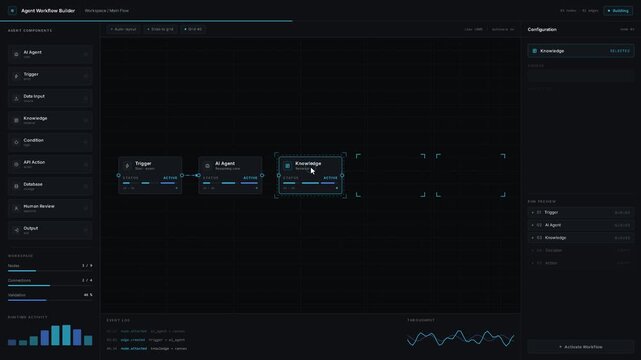Screen dimensions: 641x360
Task: Select the Condition component icon
Action: 16,143
